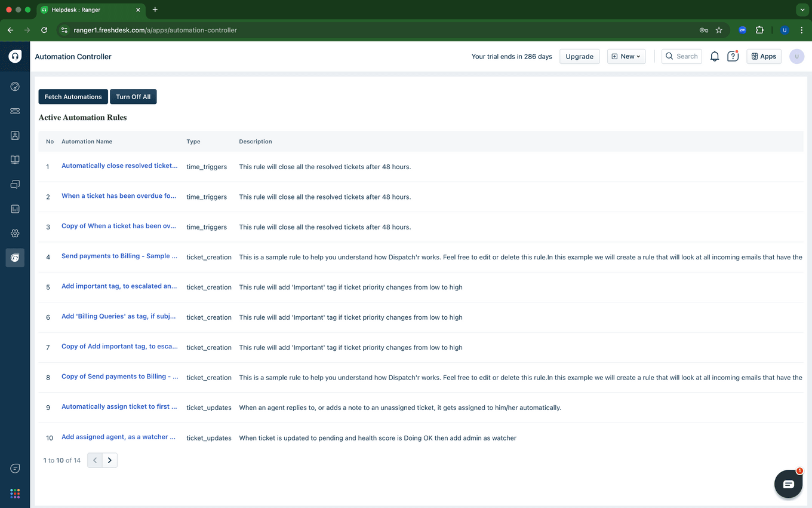Open 'Send payments to Billing - Sample' rule in row 4

point(119,256)
